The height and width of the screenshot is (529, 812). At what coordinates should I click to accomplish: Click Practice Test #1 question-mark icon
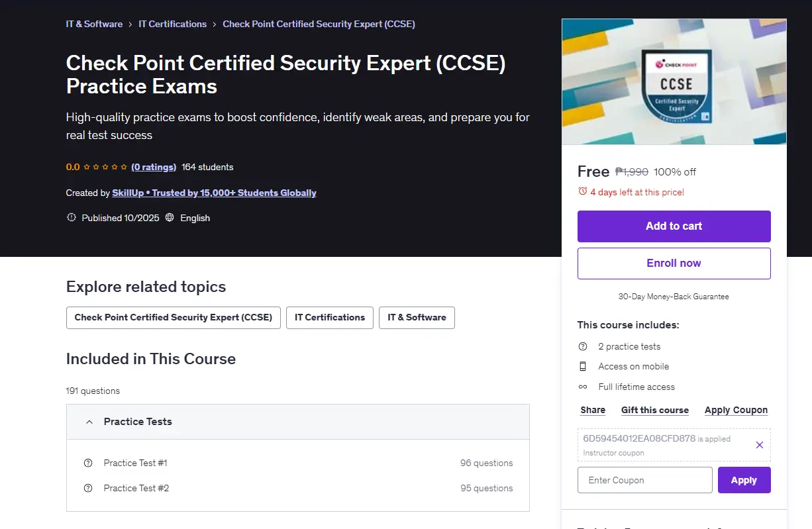pos(88,463)
